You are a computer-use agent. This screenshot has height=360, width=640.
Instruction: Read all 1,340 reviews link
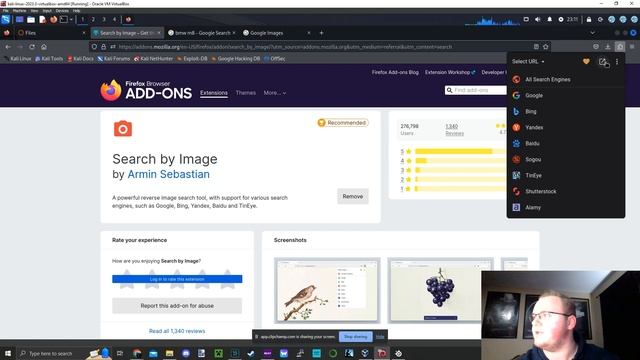(177, 331)
